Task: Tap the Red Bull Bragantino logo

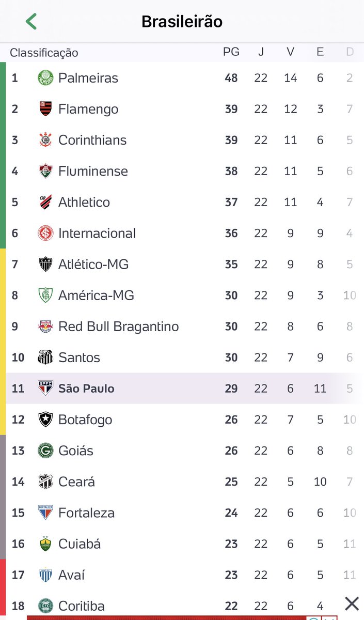Action: coord(45,327)
